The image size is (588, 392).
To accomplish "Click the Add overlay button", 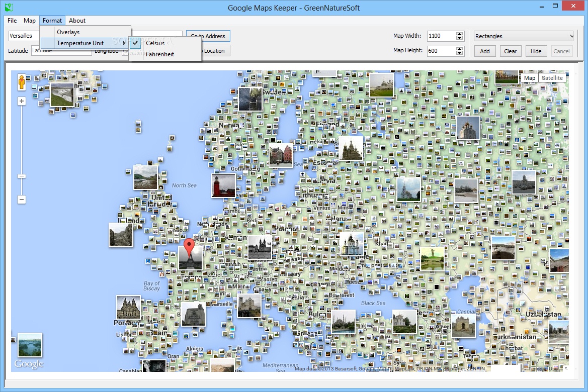I will (485, 51).
